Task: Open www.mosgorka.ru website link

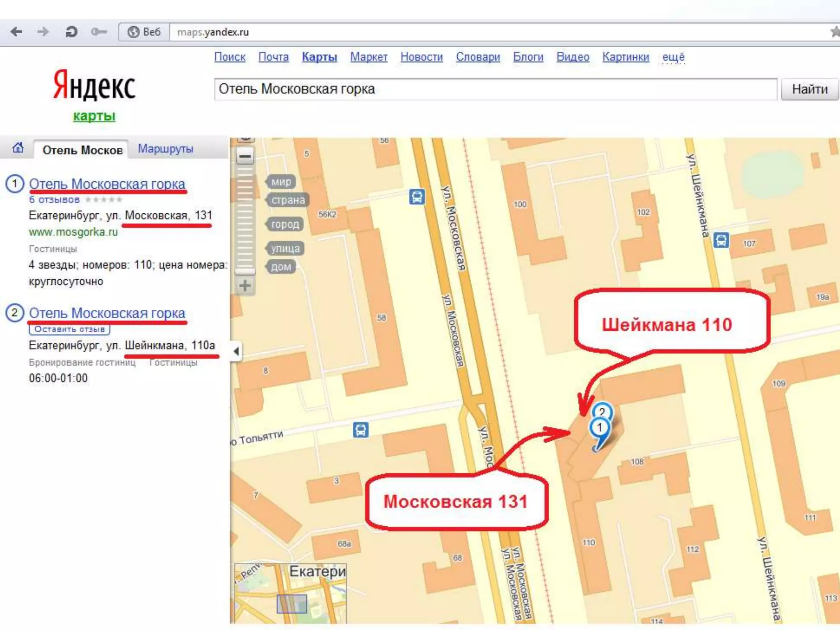Action: pos(73,232)
